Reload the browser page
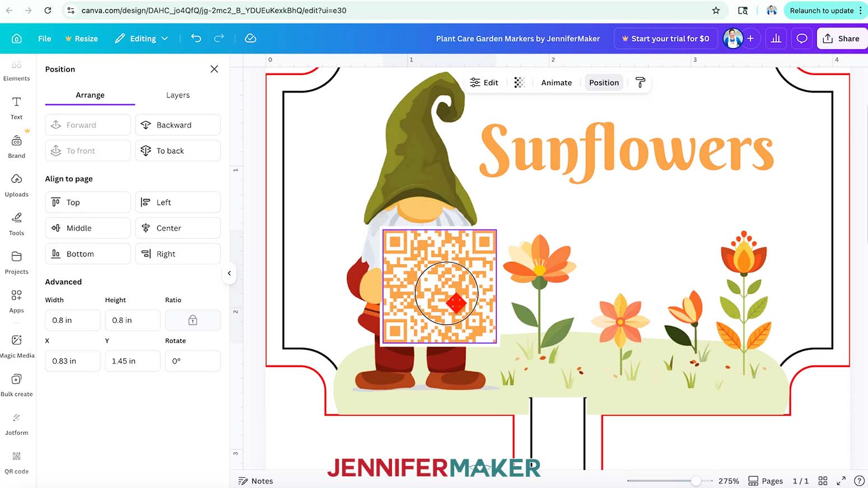The image size is (868, 488). (x=48, y=10)
